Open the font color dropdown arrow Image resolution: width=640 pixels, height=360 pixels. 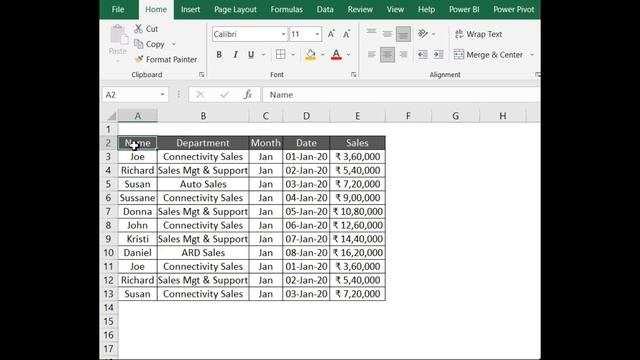pos(348,54)
